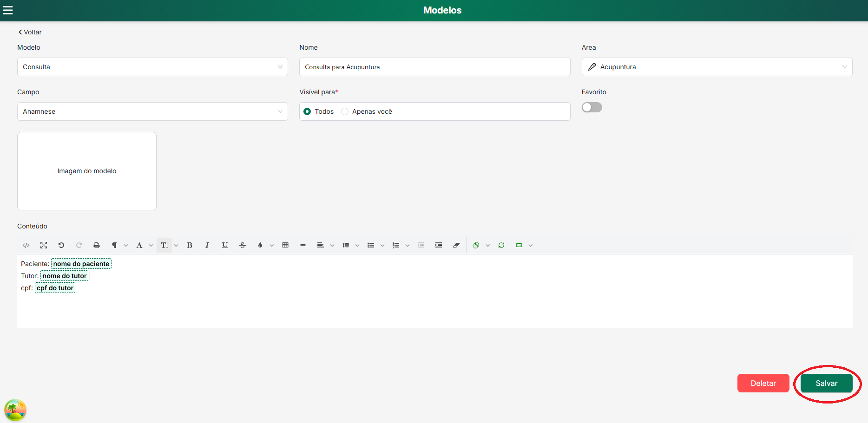Viewport: 868px width, 423px height.
Task: Click the Nome input field
Action: pos(434,67)
